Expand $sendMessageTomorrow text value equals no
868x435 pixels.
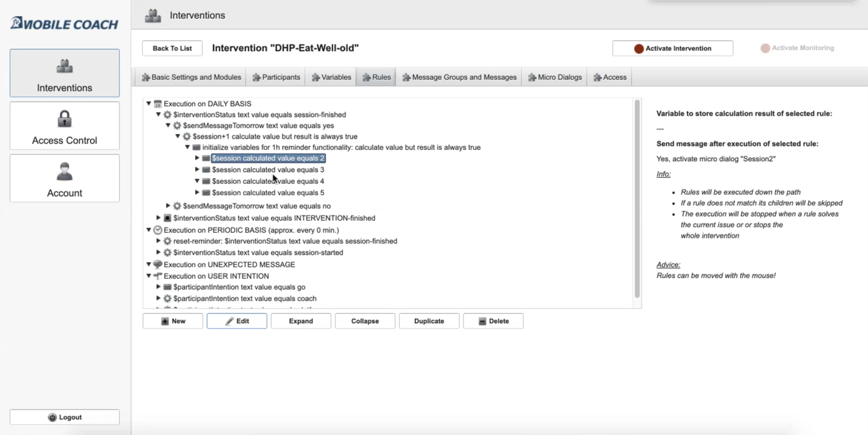click(168, 206)
